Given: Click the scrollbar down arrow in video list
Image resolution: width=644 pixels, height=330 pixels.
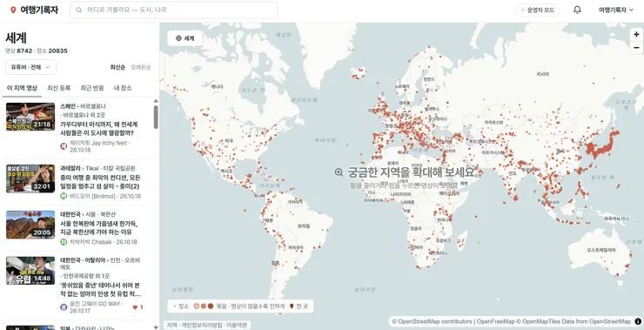Looking at the screenshot, I should click(156, 327).
